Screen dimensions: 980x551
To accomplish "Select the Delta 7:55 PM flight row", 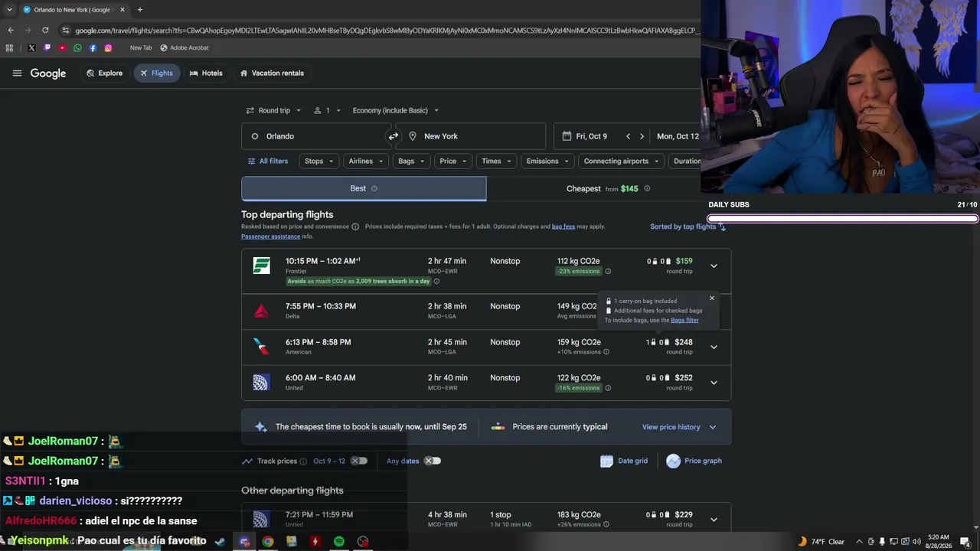I will coord(486,311).
